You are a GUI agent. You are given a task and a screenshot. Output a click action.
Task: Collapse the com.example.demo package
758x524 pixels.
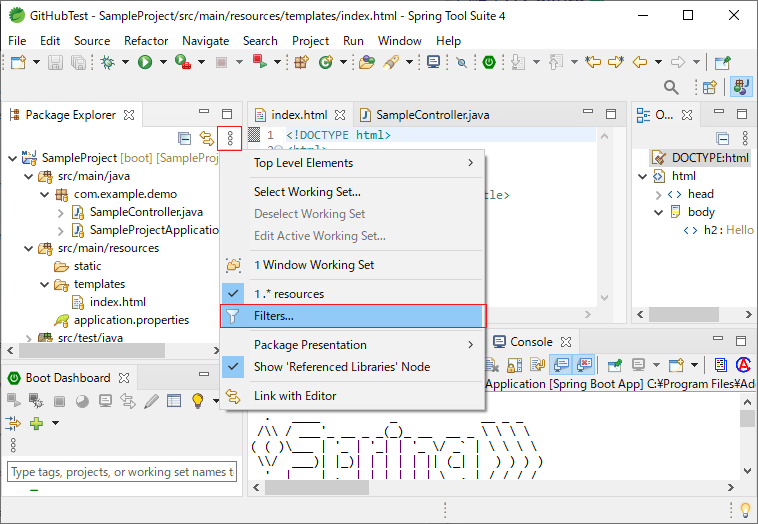point(44,194)
